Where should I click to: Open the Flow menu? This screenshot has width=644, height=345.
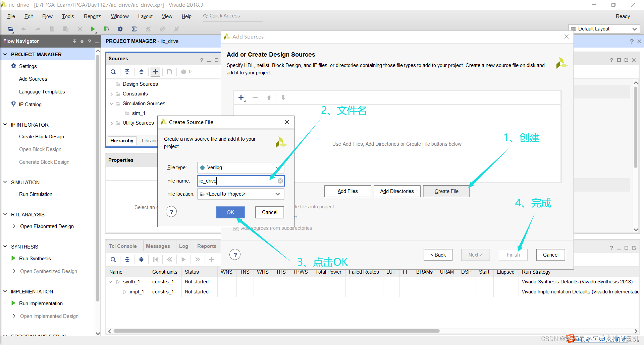pyautogui.click(x=47, y=16)
